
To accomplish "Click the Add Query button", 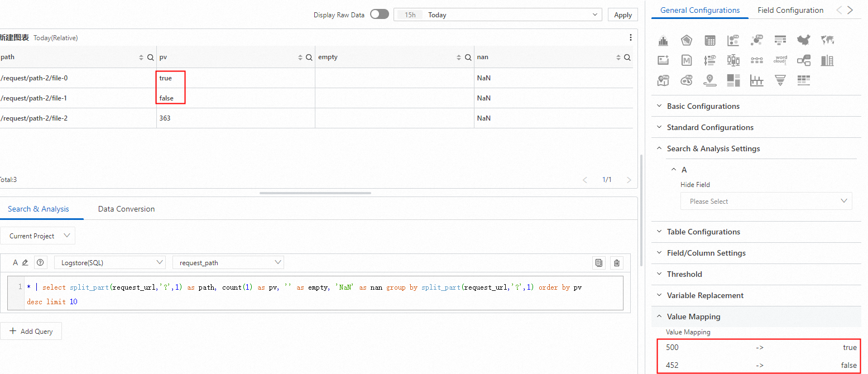I will tap(31, 331).
